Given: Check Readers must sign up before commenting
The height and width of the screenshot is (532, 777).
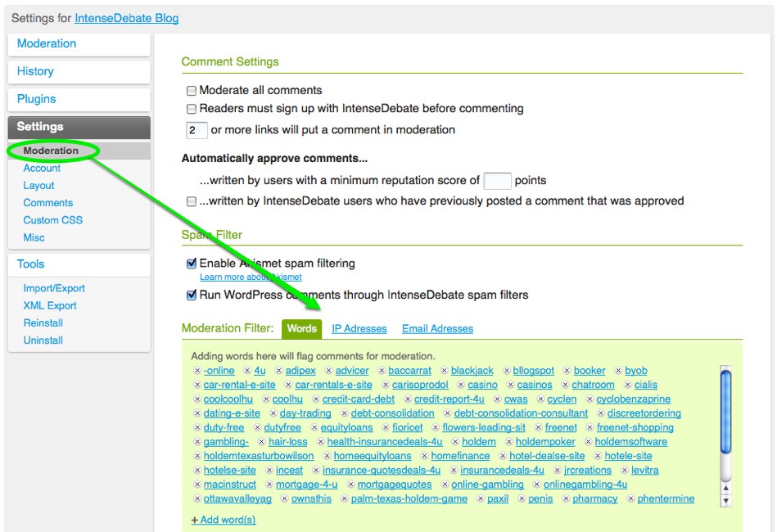Looking at the screenshot, I should (192, 109).
